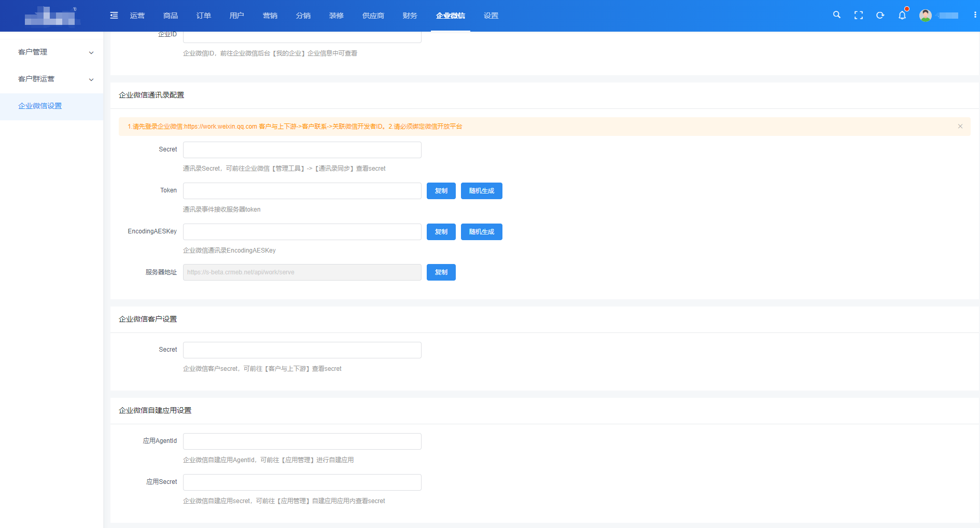Open the 供应商 top menu
This screenshot has width=980, height=528.
373,16
